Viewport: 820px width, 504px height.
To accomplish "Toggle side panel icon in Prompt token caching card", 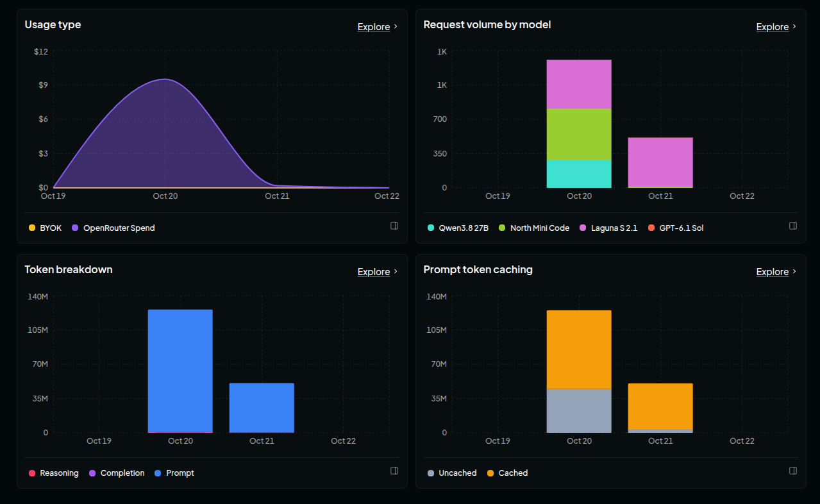I will pos(793,471).
